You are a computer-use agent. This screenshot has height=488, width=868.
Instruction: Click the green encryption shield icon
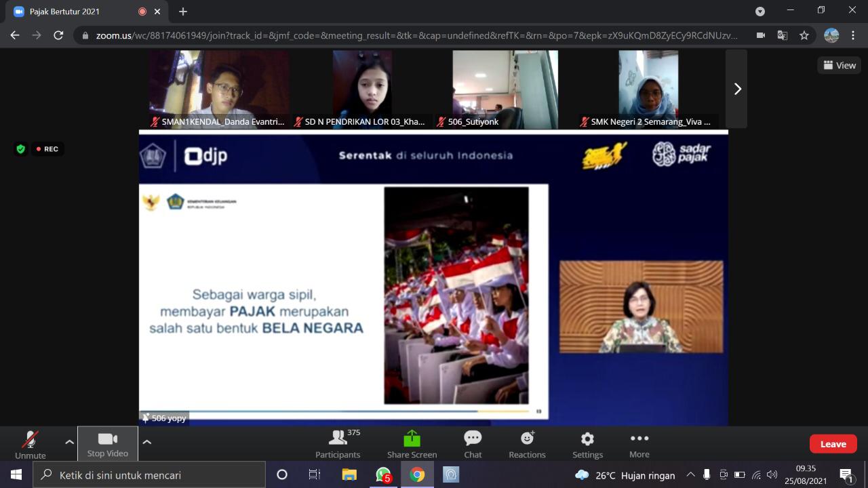(20, 149)
